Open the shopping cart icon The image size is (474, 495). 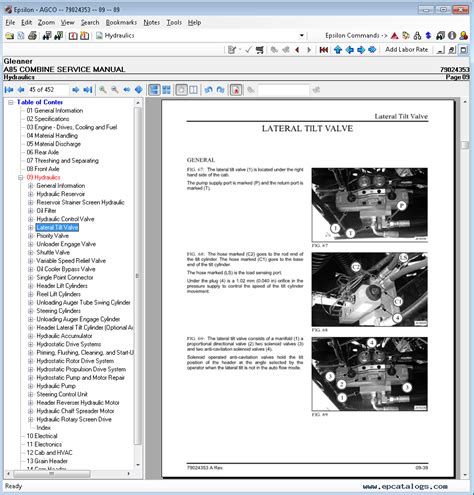[260, 50]
